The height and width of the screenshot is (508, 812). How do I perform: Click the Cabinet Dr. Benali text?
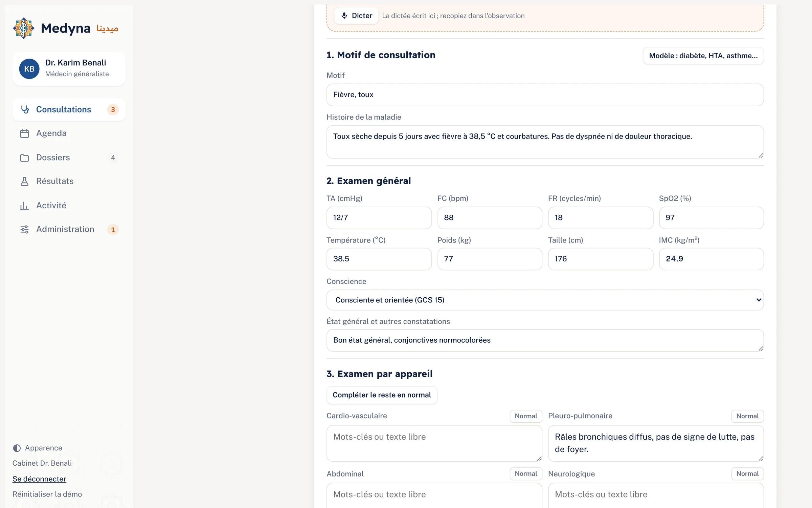tap(42, 463)
